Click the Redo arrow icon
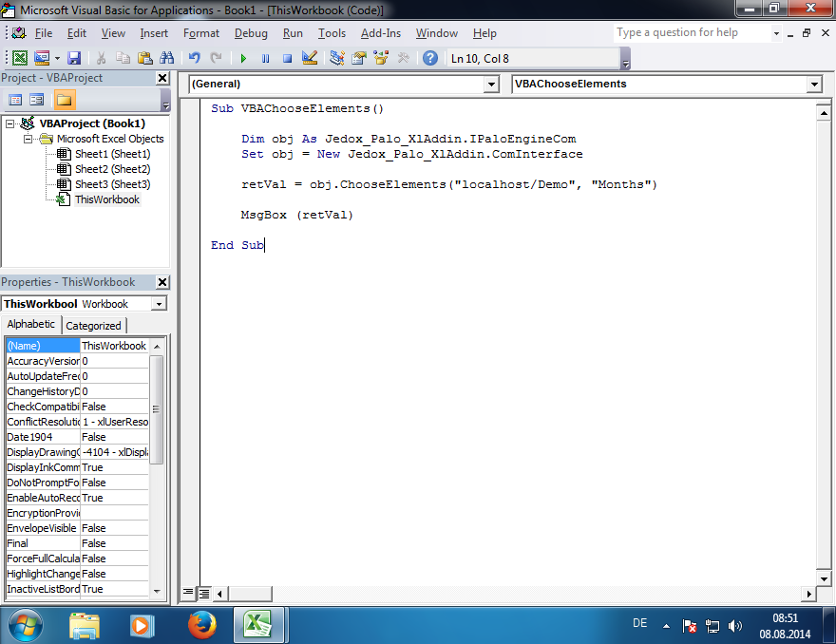The width and height of the screenshot is (836, 644). coord(216,58)
